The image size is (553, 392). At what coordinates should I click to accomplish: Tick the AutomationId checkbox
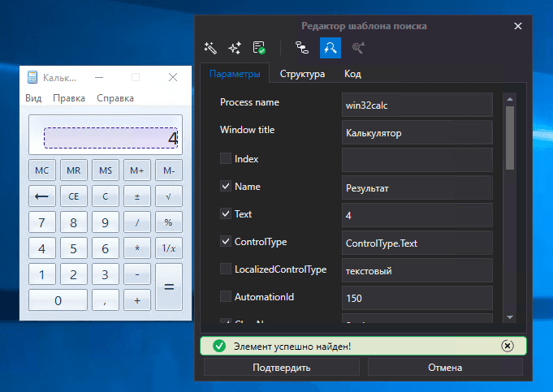tap(226, 297)
